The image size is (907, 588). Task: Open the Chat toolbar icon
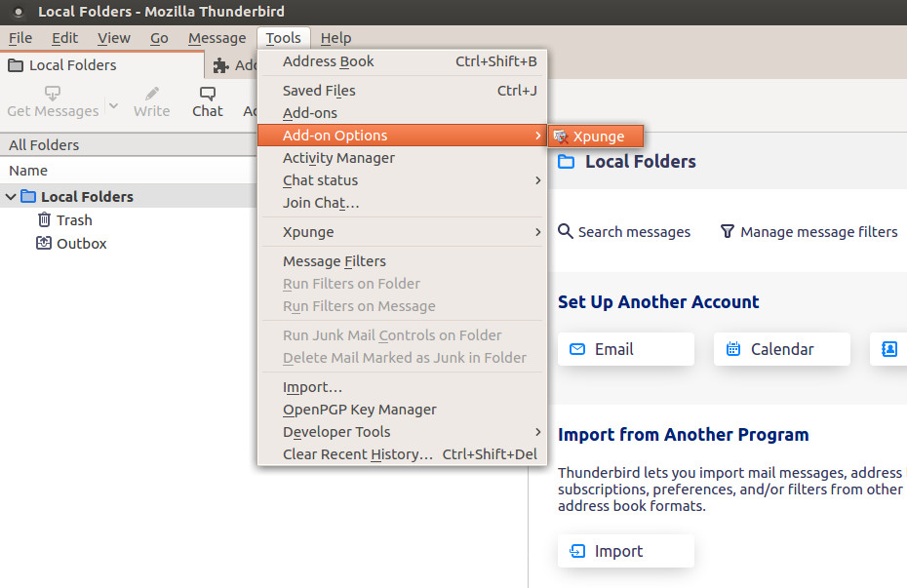(x=208, y=93)
